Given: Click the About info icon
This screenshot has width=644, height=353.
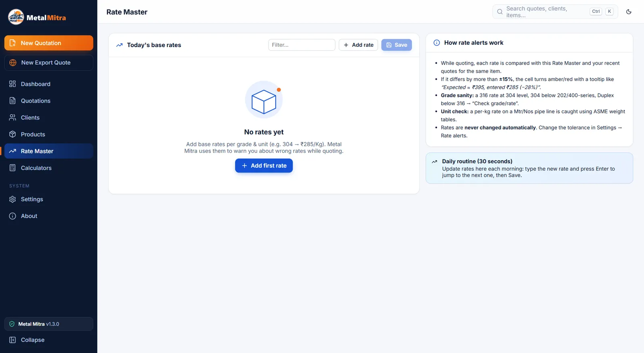Looking at the screenshot, I should 12,216.
